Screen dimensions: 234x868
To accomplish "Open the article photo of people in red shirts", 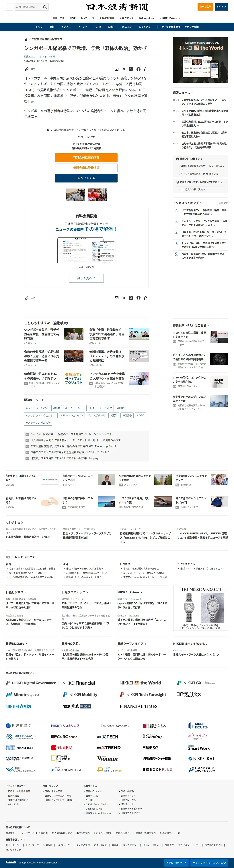I will pyautogui.click(x=97, y=195).
